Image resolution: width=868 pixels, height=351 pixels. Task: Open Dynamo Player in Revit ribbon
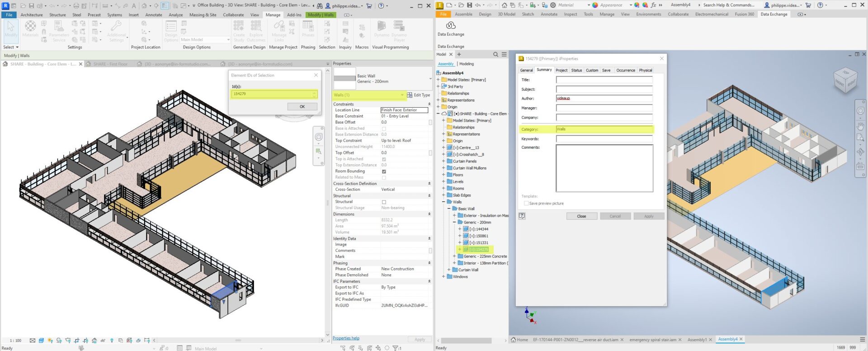tap(399, 30)
